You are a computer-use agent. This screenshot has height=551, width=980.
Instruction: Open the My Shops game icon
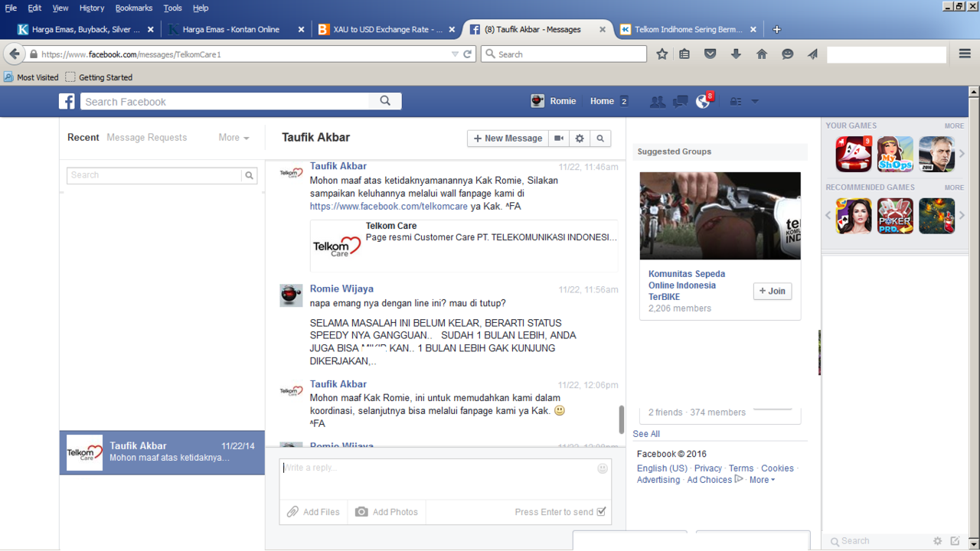[x=895, y=154]
